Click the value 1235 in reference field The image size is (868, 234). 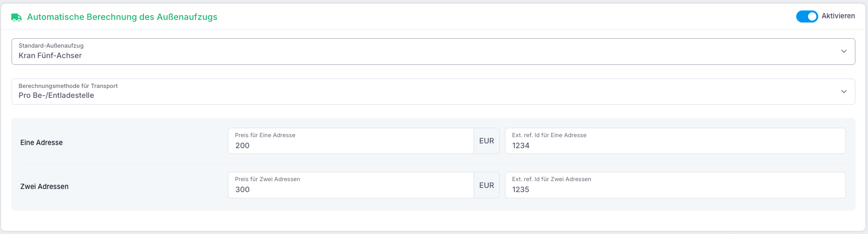click(521, 190)
